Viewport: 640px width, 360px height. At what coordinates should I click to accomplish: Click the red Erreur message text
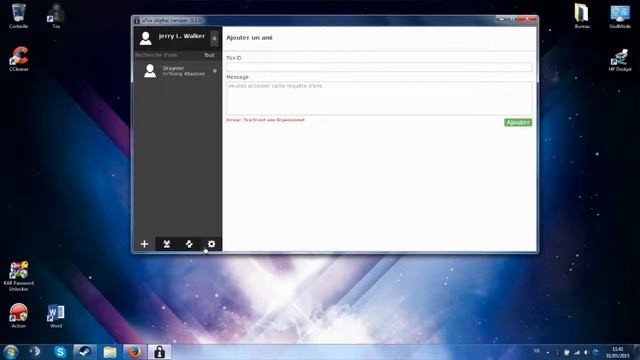[x=266, y=120]
